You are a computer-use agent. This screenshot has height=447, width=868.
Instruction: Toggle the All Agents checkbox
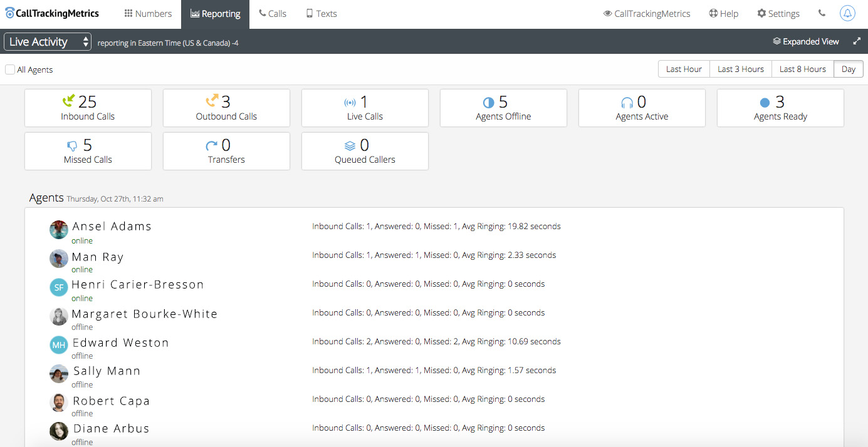coord(10,69)
